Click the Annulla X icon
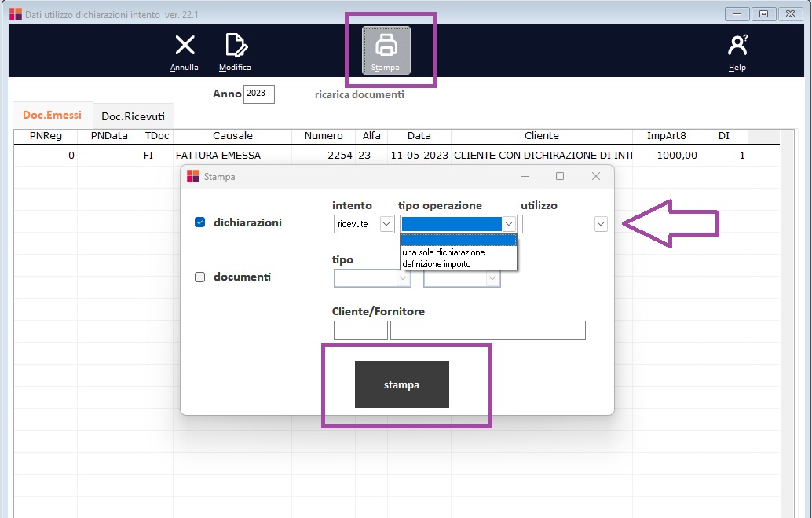The height and width of the screenshot is (518, 812). 185,45
